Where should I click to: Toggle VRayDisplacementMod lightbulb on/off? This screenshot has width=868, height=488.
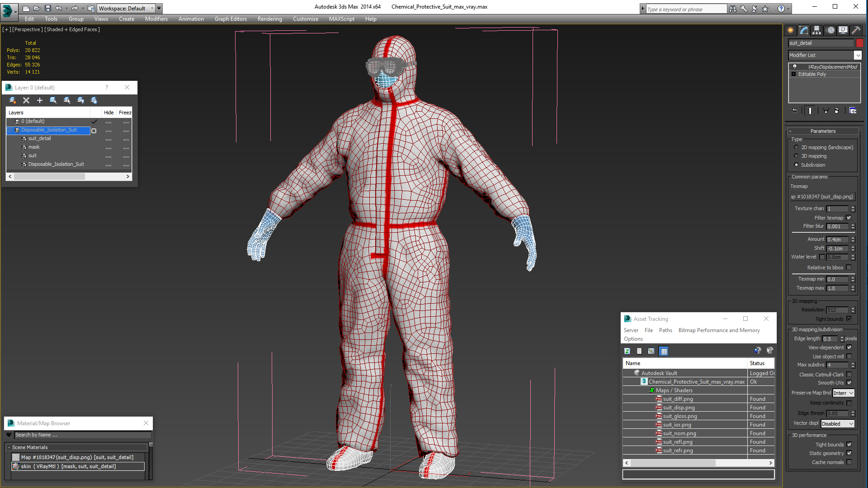point(795,66)
